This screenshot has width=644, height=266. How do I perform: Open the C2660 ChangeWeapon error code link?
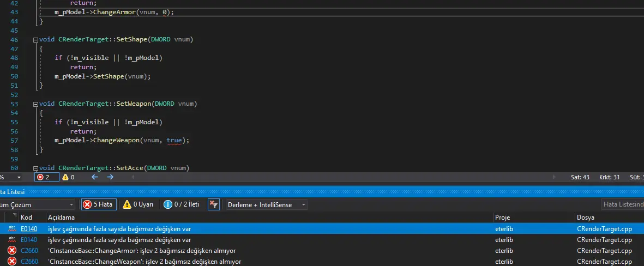[x=29, y=262]
